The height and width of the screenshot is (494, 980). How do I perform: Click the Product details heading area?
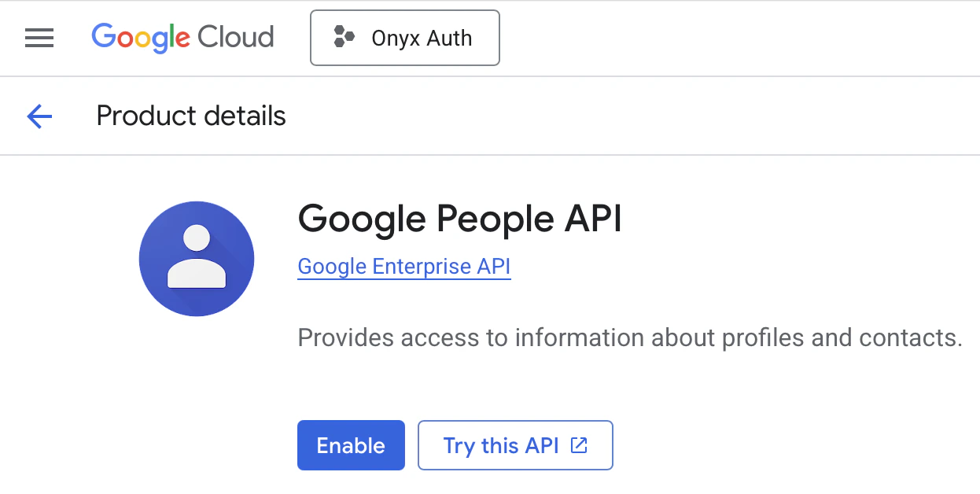(x=190, y=116)
